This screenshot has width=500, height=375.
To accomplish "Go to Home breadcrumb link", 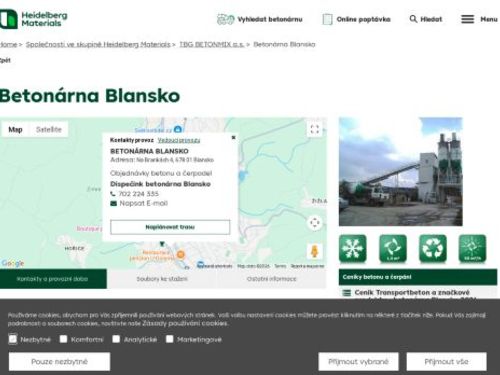I will point(8,44).
